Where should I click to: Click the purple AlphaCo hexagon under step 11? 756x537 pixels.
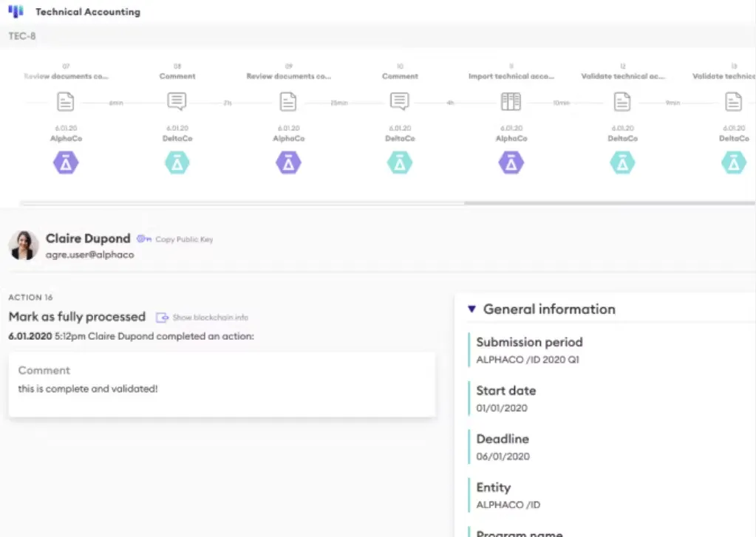(511, 163)
